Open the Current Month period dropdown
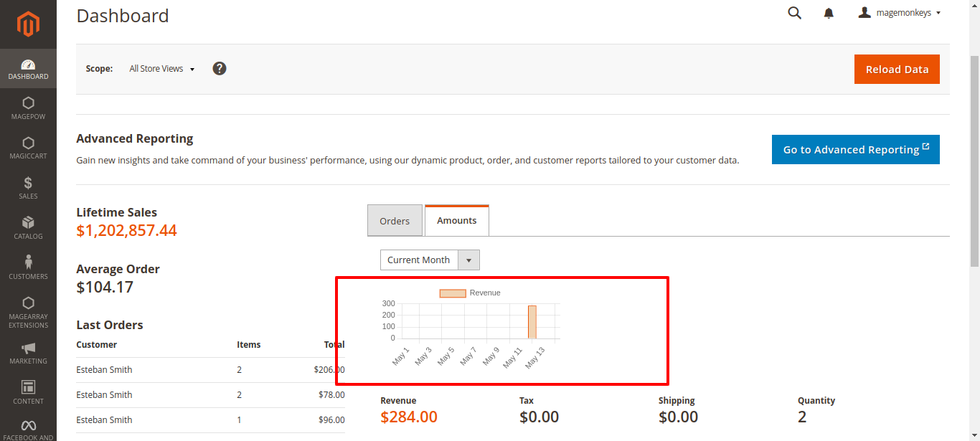 (429, 260)
